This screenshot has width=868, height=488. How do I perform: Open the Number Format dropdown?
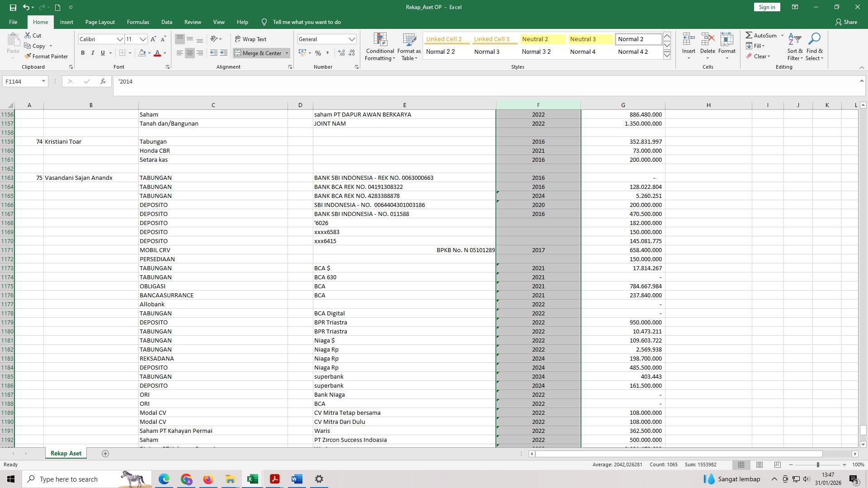(x=352, y=39)
